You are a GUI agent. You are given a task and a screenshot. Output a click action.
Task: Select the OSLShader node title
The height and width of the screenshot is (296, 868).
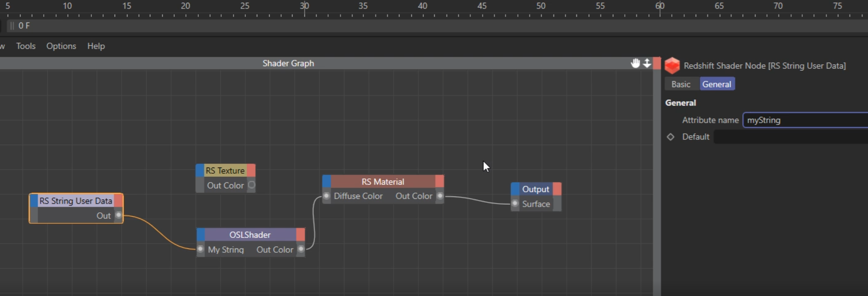(x=250, y=235)
